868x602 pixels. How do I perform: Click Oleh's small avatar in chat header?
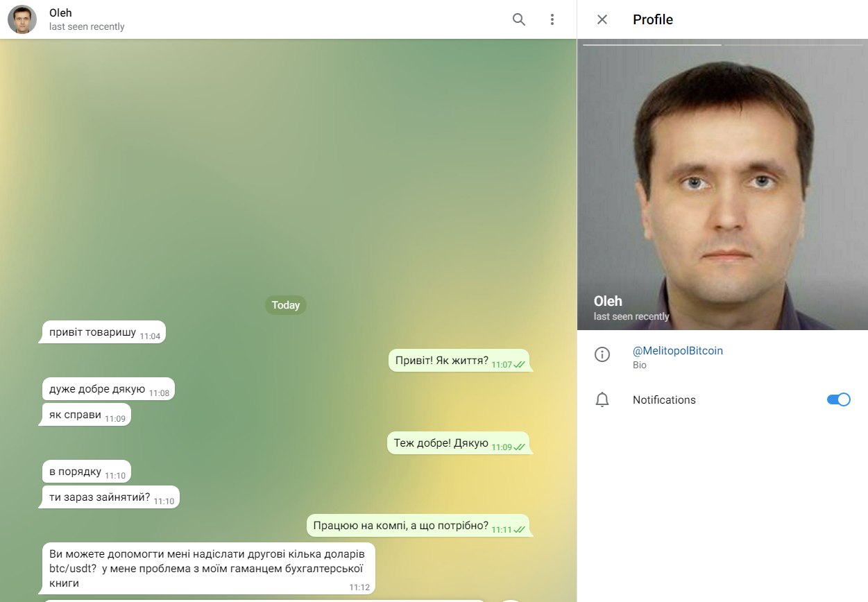tap(22, 19)
